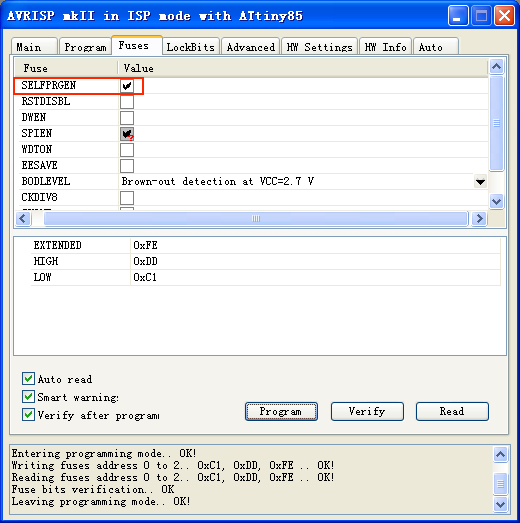Viewport: 520px width, 523px height.
Task: Click fuse list scroll right arrow
Action: coord(479,219)
